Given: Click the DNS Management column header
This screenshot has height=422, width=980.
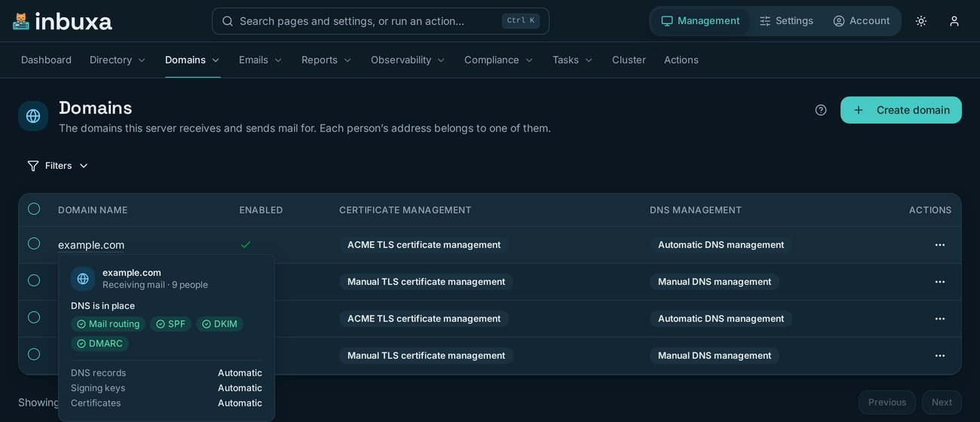Looking at the screenshot, I should 696,210.
